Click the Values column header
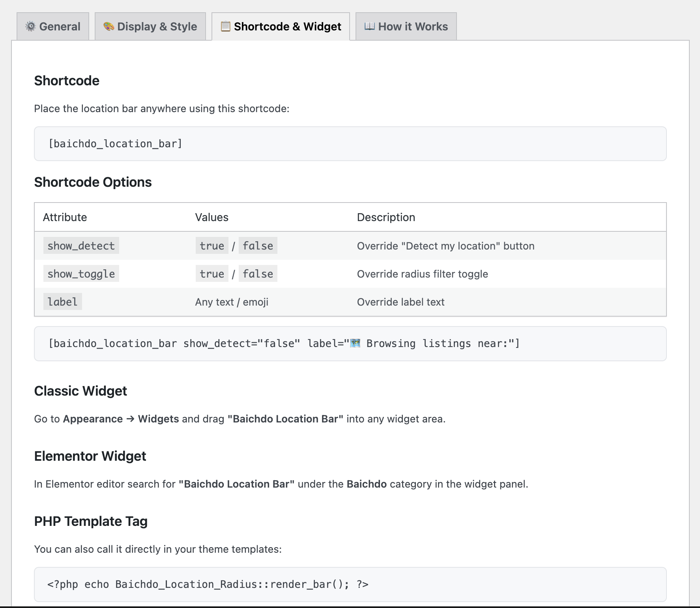 (x=212, y=217)
